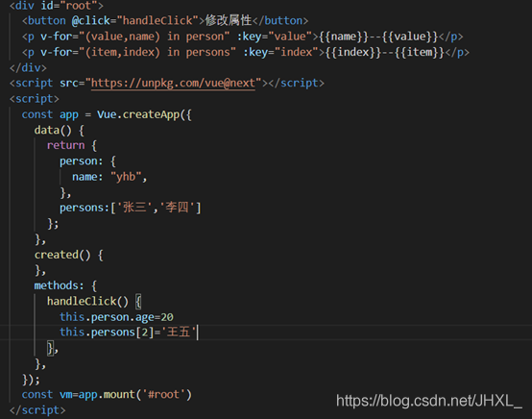Screen dimensions: 532x419
Task: Click the const vm=app.mount('#root') line
Action: 107,395
